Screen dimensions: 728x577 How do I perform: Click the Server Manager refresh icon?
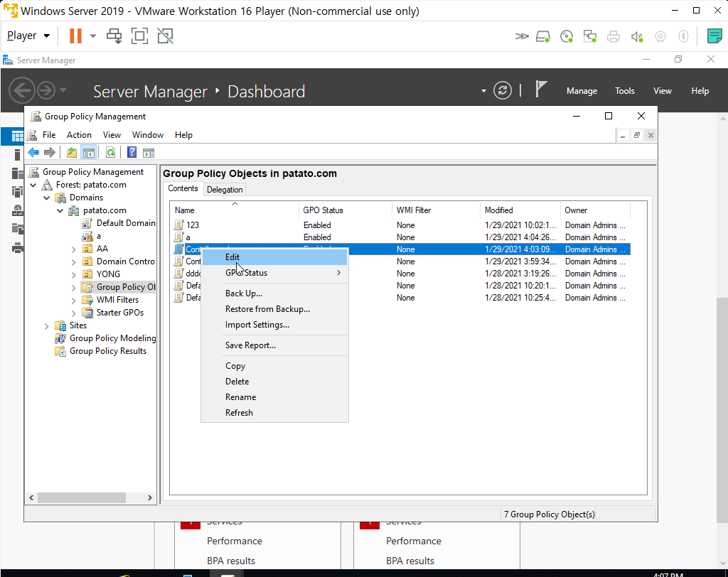tap(503, 90)
